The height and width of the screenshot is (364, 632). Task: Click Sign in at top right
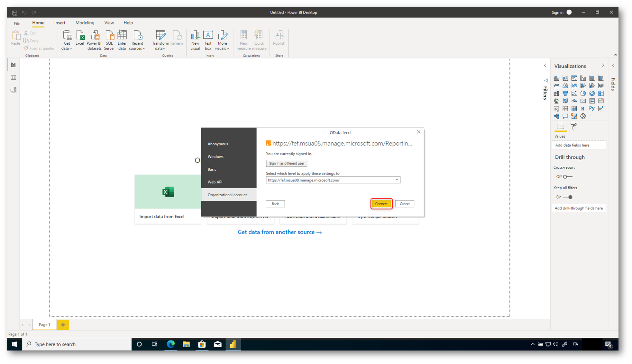click(557, 13)
